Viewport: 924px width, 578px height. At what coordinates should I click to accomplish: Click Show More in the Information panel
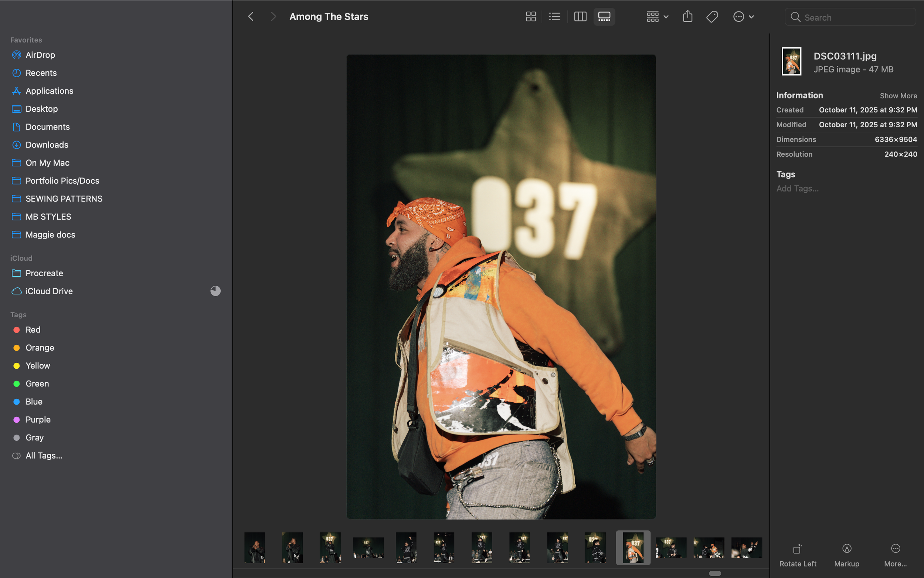[898, 95]
